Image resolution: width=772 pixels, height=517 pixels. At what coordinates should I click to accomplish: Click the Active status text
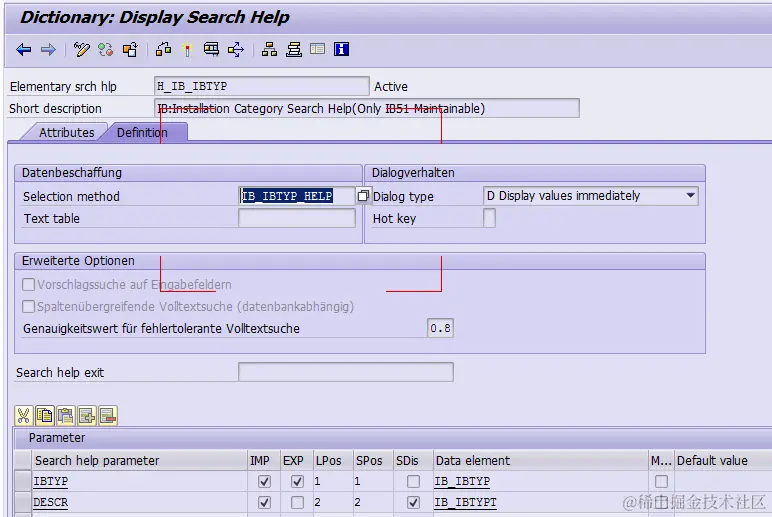(391, 87)
